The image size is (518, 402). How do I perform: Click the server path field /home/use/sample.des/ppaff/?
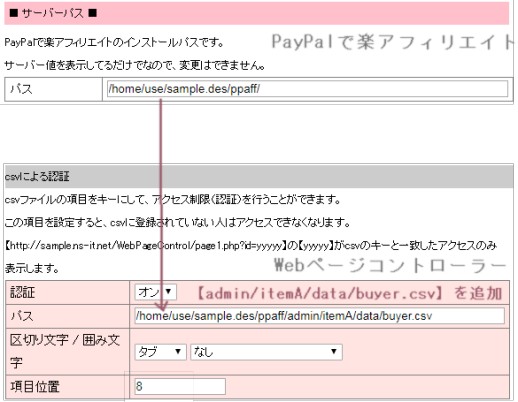click(307, 89)
